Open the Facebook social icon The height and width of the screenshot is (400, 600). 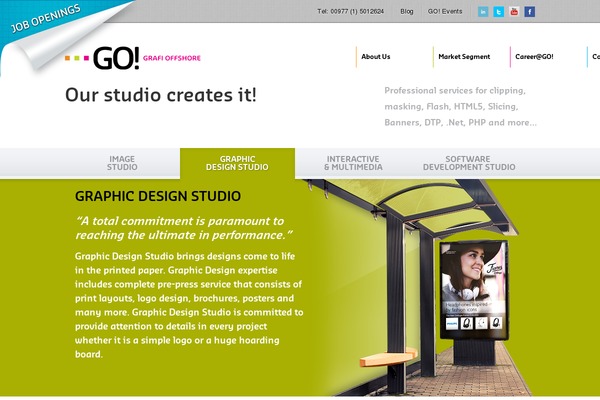530,12
